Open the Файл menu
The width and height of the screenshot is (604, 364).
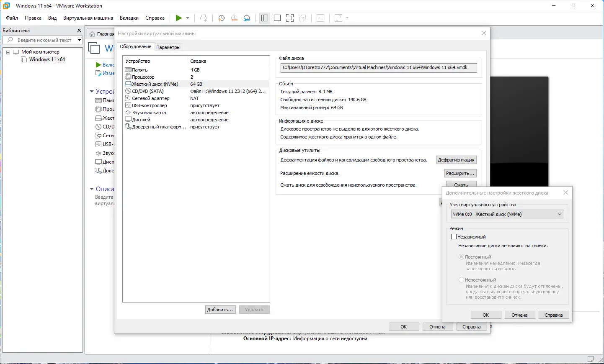[12, 18]
